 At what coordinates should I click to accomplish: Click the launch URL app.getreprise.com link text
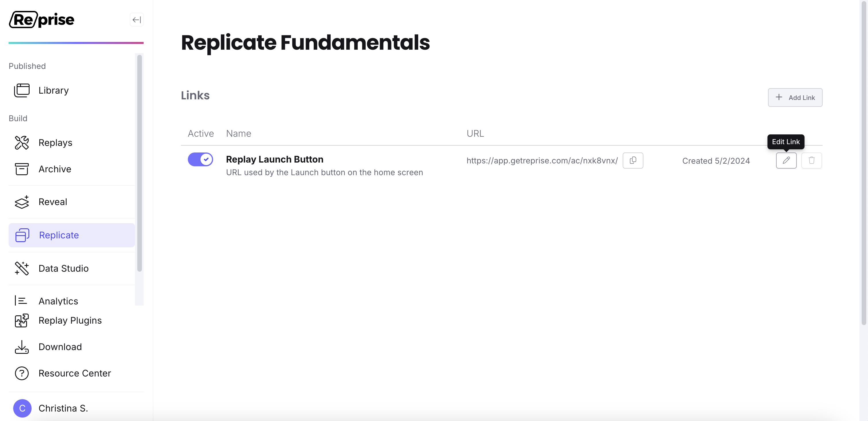pos(542,161)
